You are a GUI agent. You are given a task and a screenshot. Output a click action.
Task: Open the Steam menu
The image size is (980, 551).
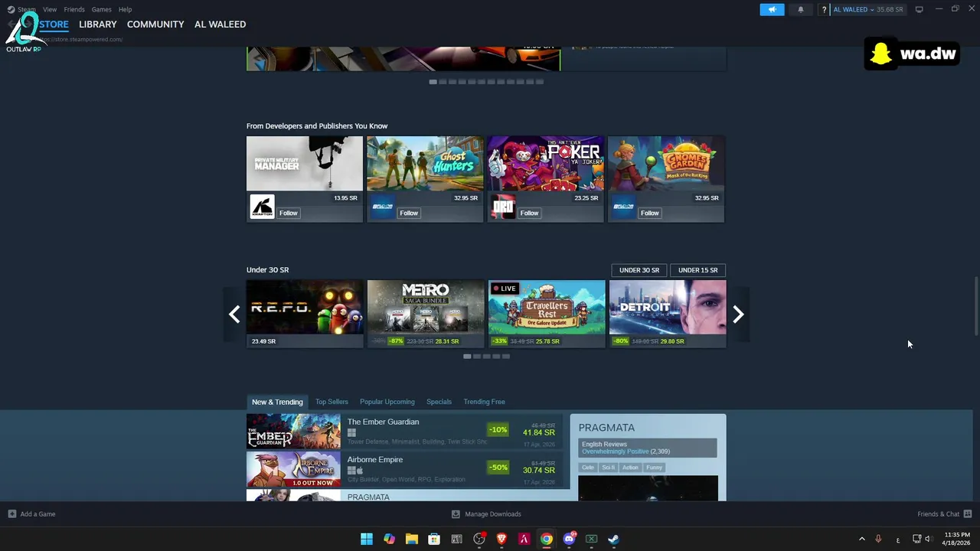[x=27, y=9]
